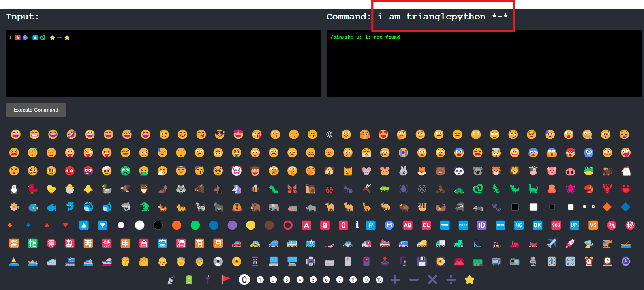Pick the red triangular flag emoji

[226, 280]
